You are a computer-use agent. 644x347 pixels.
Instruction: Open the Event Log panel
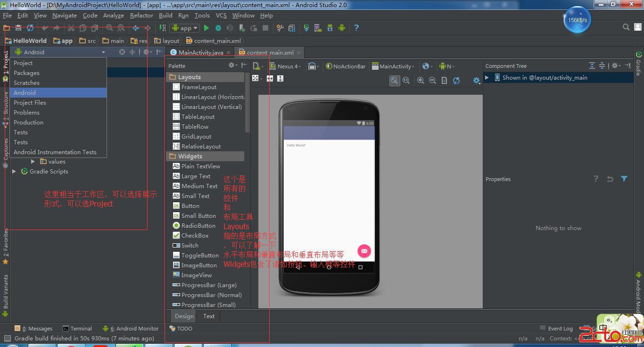pos(560,329)
